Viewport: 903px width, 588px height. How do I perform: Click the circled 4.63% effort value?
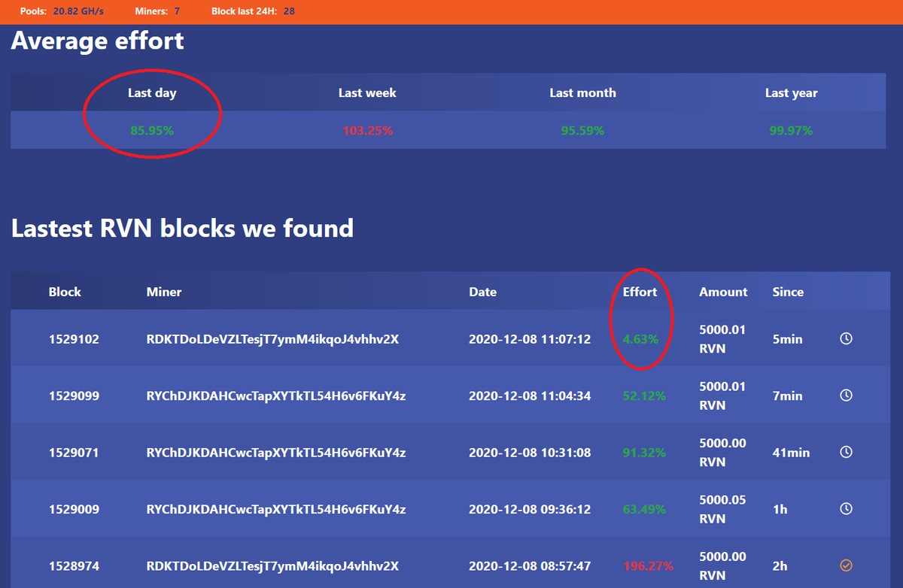pyautogui.click(x=643, y=338)
